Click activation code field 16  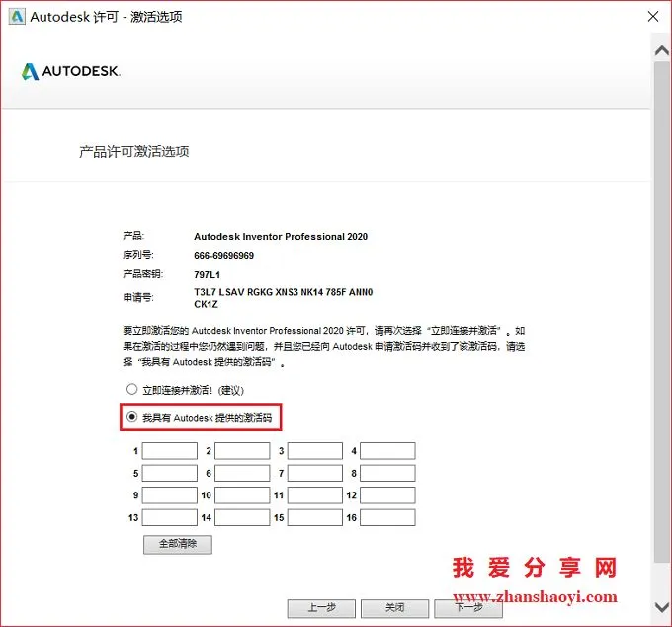click(387, 517)
